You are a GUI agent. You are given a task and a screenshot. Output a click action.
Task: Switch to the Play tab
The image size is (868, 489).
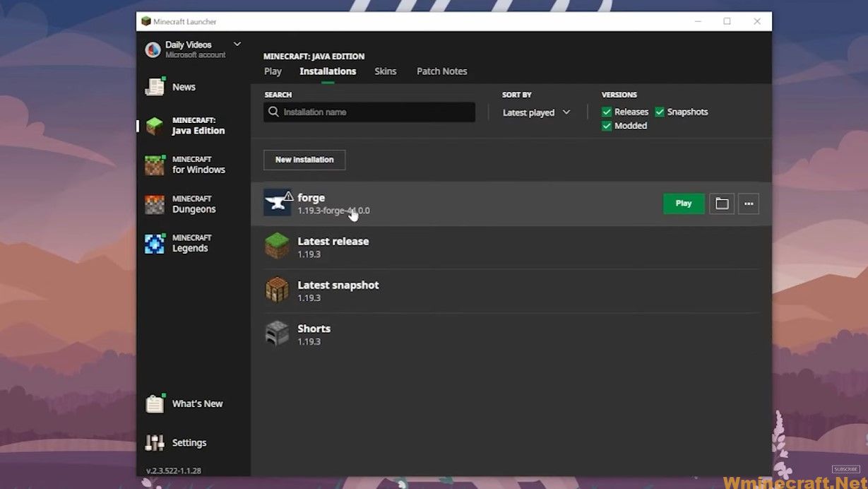[273, 71]
